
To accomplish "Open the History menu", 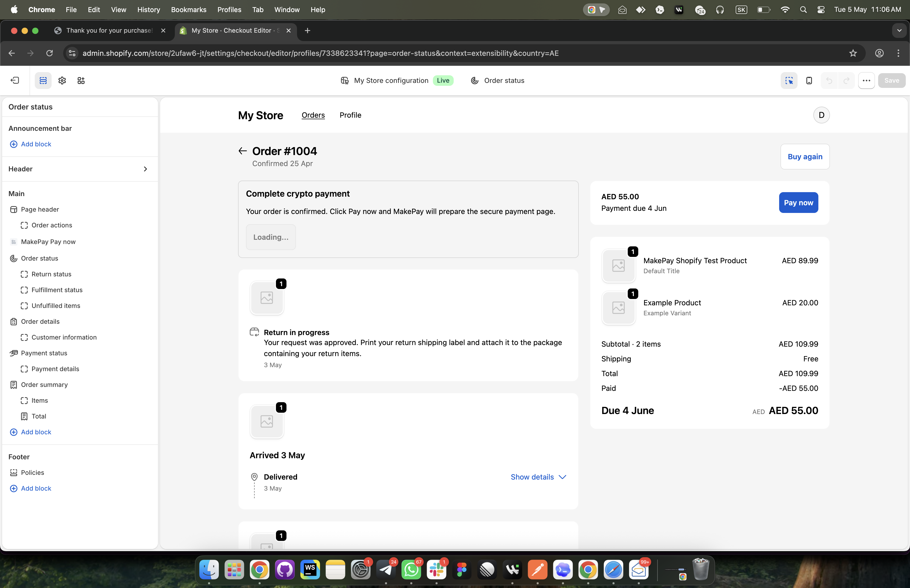I will tap(149, 9).
